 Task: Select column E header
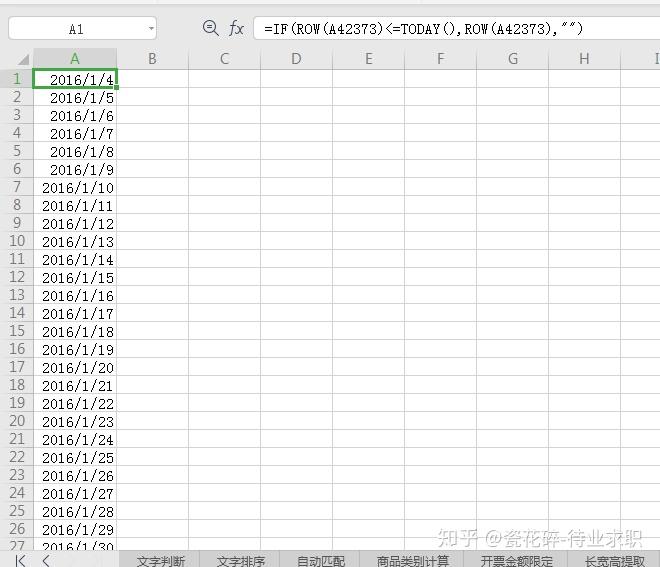(x=368, y=59)
